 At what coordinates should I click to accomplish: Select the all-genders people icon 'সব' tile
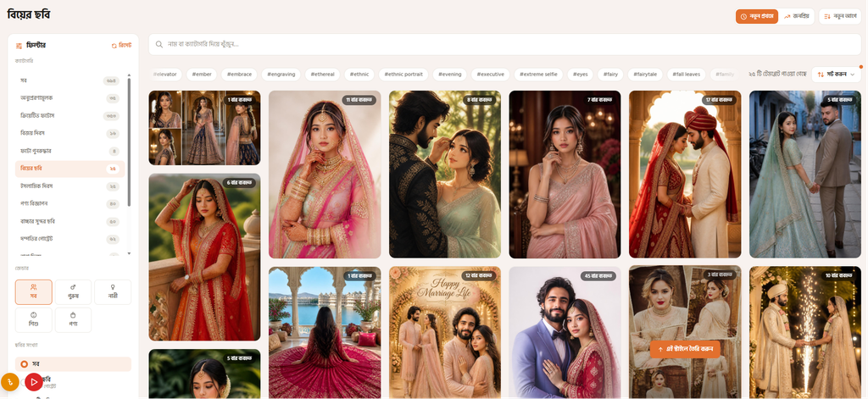tap(34, 291)
